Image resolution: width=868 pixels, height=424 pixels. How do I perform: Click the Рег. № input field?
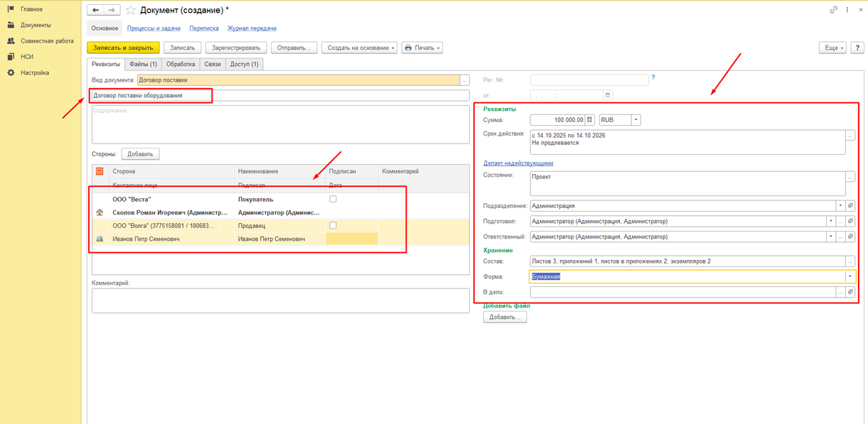tap(589, 80)
